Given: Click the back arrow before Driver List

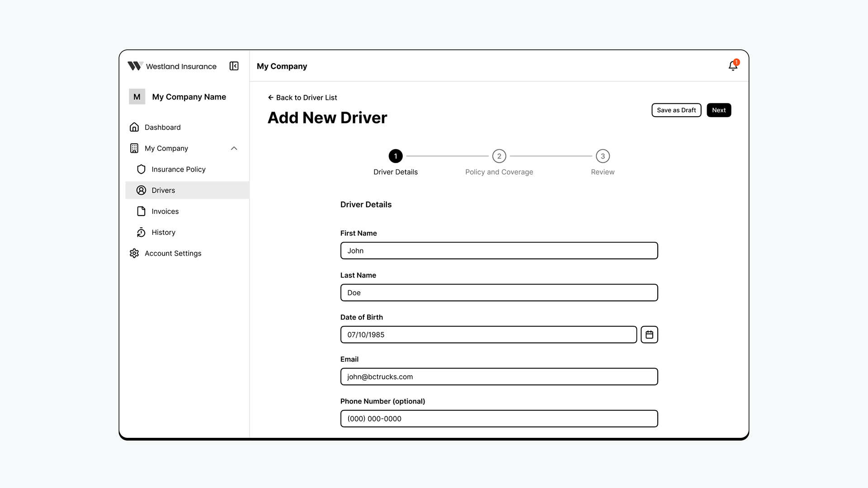Looking at the screenshot, I should [270, 98].
